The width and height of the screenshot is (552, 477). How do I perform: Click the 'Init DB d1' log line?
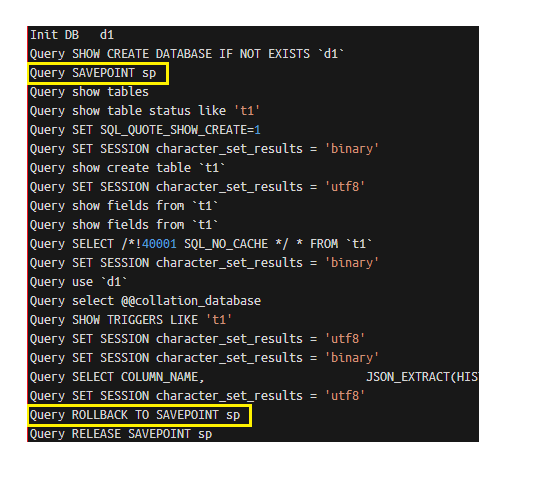pyautogui.click(x=72, y=35)
